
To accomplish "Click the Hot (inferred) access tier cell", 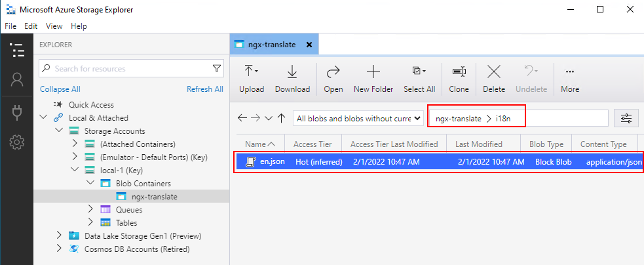I will tap(319, 162).
